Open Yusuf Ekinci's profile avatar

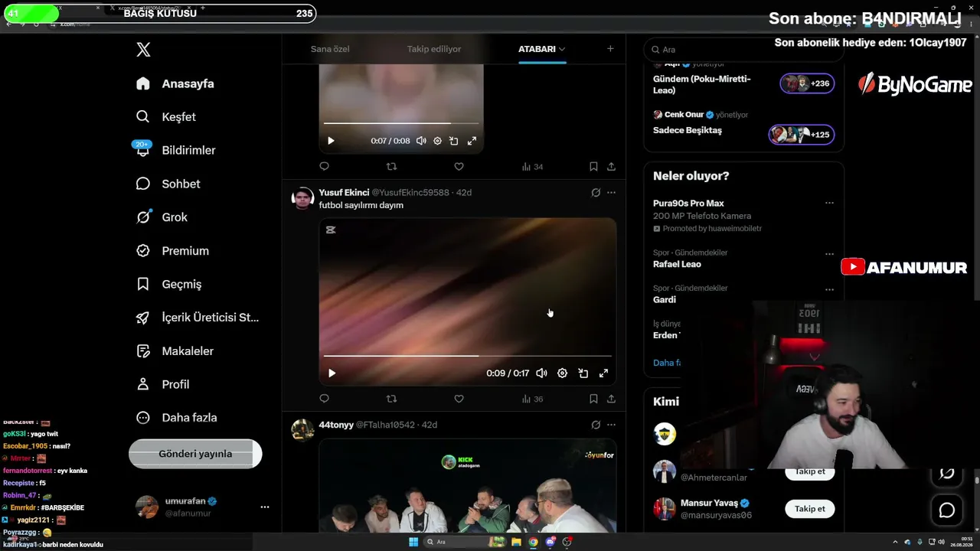(x=303, y=198)
